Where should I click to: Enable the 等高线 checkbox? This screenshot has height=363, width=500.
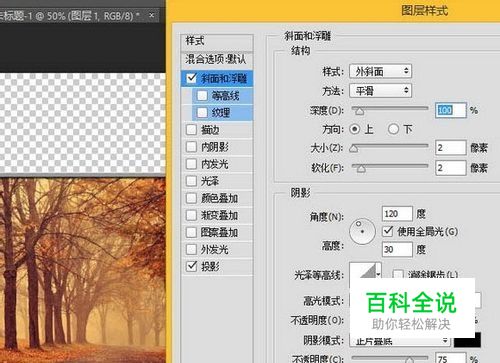coord(202,96)
